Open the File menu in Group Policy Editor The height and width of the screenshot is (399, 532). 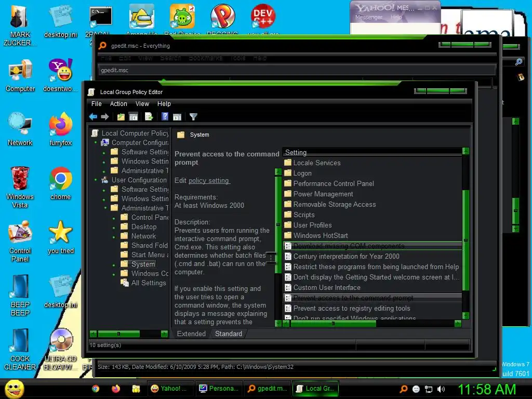click(96, 104)
